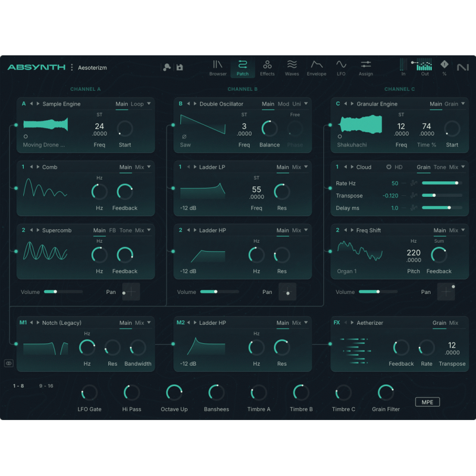
Task: Select previous module type for oscillator A
Action: point(32,104)
